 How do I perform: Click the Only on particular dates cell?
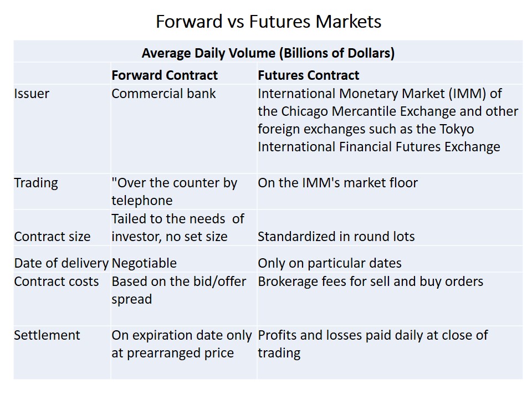point(329,263)
